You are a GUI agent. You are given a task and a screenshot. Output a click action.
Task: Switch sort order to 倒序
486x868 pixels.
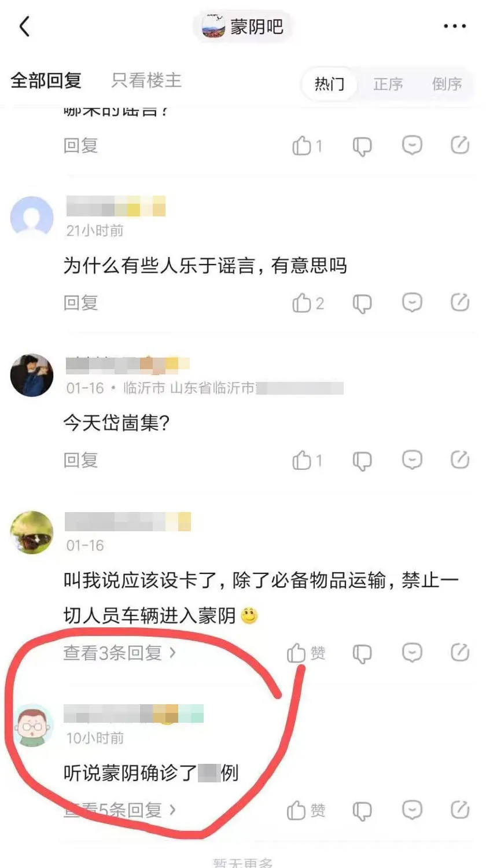pos(447,84)
